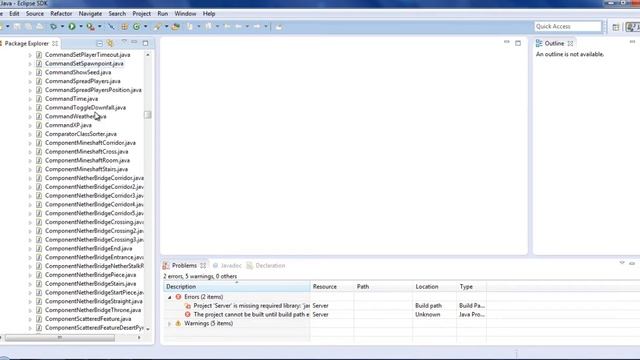Expand the ComponentNetherBridgeEnd.java tree node

click(x=30, y=249)
